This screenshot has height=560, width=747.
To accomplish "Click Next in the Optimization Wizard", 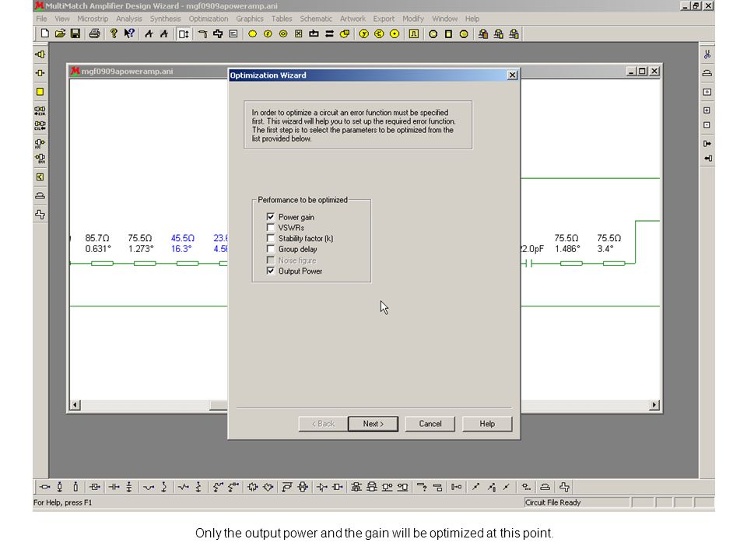I will click(373, 423).
